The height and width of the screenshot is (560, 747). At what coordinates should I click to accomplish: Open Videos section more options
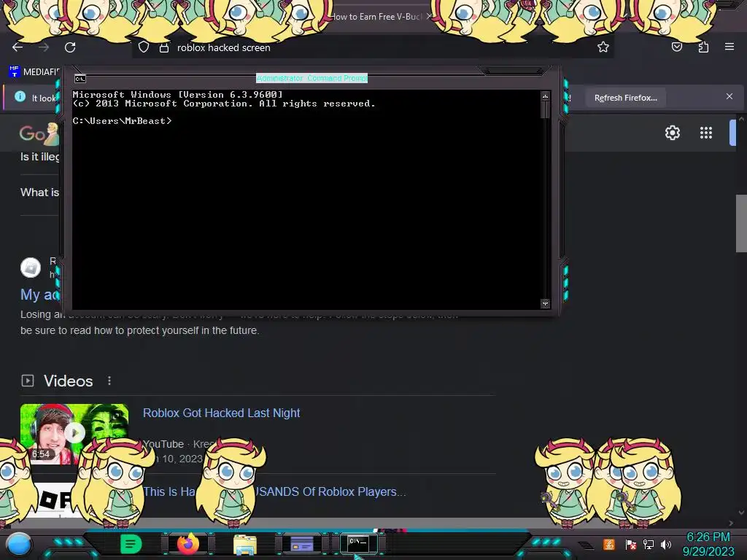[x=109, y=381]
